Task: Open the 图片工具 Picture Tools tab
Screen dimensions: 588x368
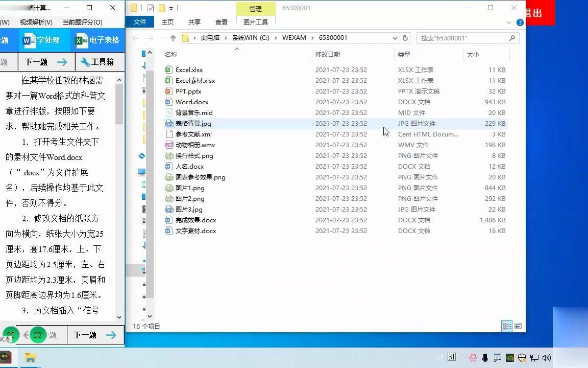Action: (255, 22)
